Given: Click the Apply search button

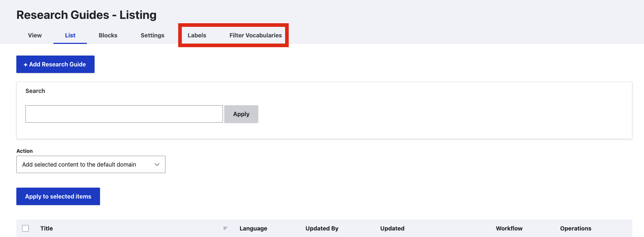Looking at the screenshot, I should coord(241,114).
